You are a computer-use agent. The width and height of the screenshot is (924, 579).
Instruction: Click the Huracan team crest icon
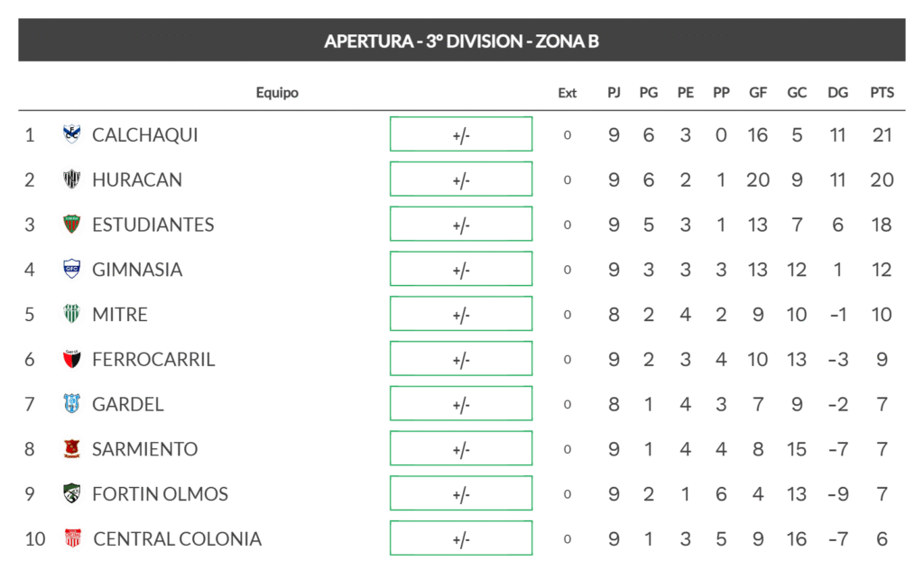(x=71, y=179)
